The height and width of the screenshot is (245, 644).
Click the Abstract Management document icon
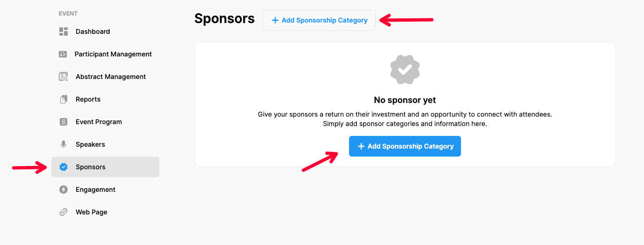click(64, 77)
